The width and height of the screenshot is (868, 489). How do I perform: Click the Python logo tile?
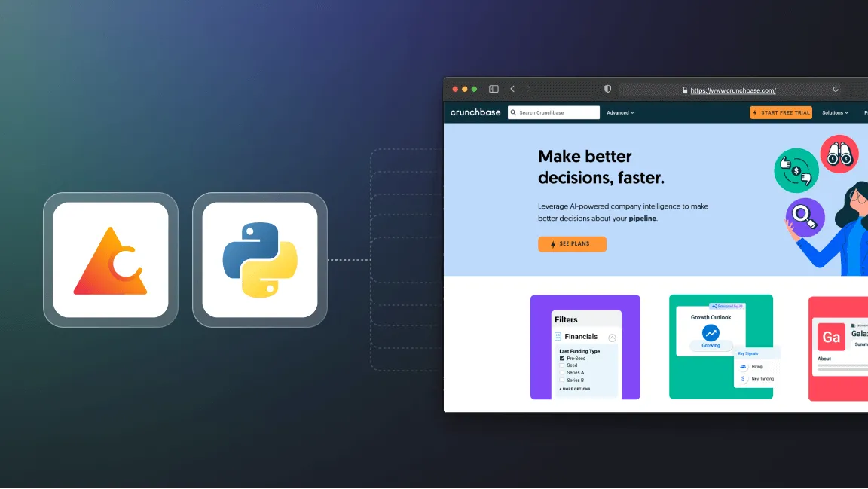pyautogui.click(x=259, y=261)
